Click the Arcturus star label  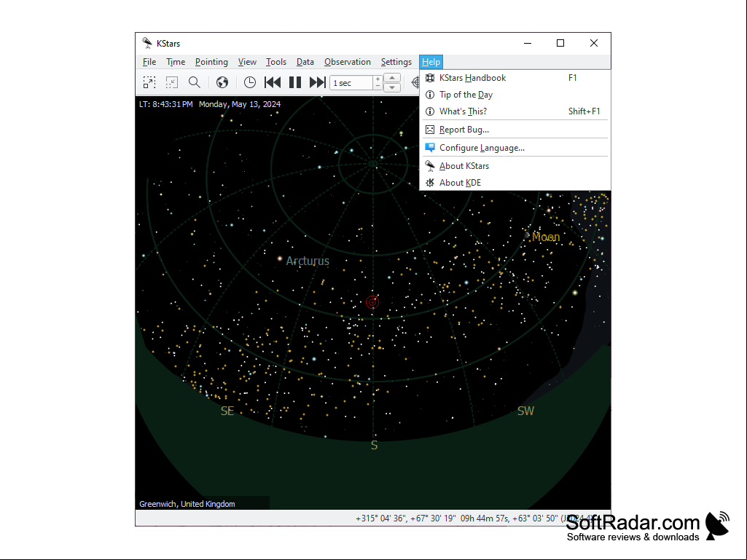coord(308,261)
